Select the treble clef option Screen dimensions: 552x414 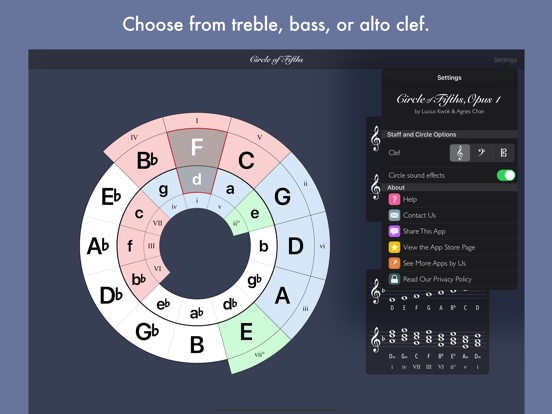point(460,153)
